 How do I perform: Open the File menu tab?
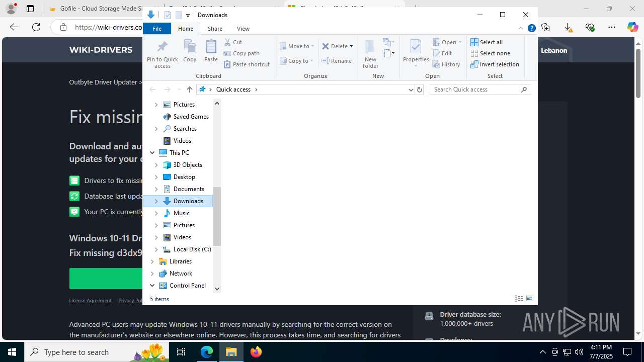[157, 29]
